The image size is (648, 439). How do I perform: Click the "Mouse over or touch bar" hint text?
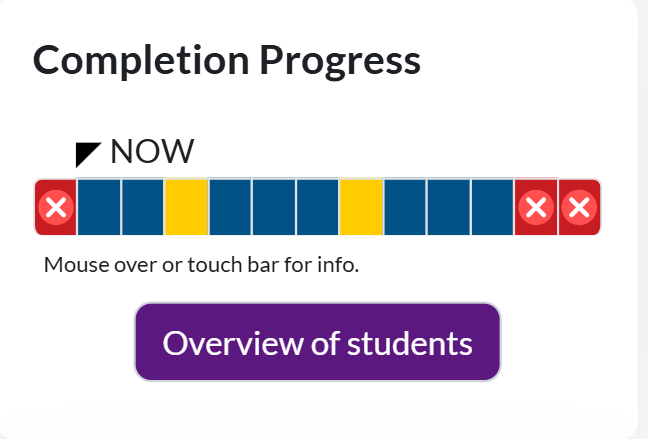[200, 266]
